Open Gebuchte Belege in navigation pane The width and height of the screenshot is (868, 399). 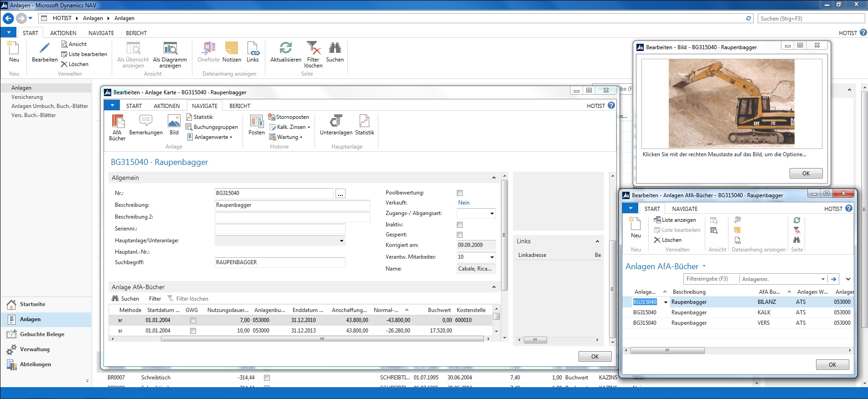click(x=42, y=334)
